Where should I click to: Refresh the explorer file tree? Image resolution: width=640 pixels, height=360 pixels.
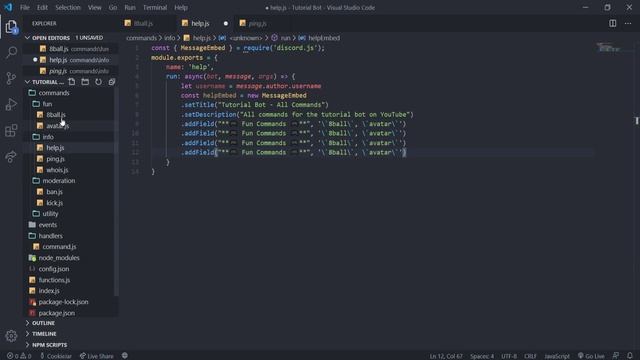tap(98, 82)
